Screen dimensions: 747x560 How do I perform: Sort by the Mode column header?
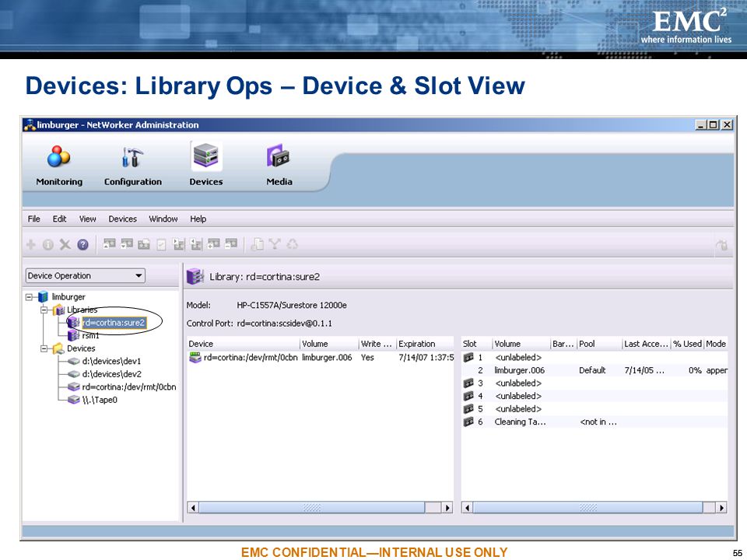pyautogui.click(x=716, y=344)
